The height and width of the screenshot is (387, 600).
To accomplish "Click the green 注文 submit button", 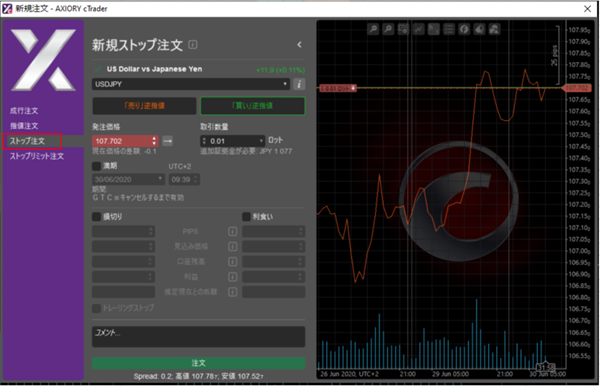I will click(198, 363).
